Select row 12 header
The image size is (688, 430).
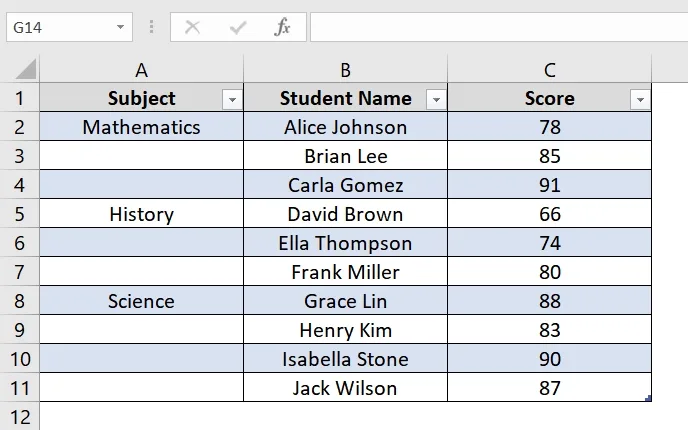(19, 416)
